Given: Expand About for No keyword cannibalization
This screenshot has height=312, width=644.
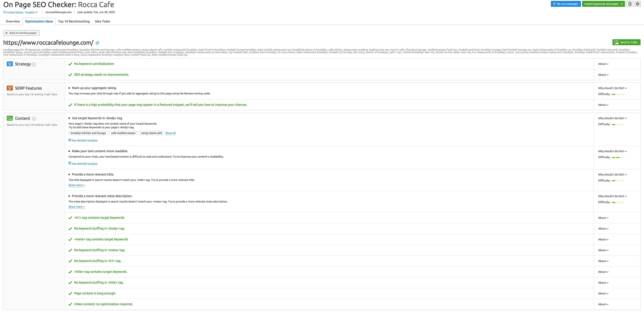Looking at the screenshot, I should point(603,64).
